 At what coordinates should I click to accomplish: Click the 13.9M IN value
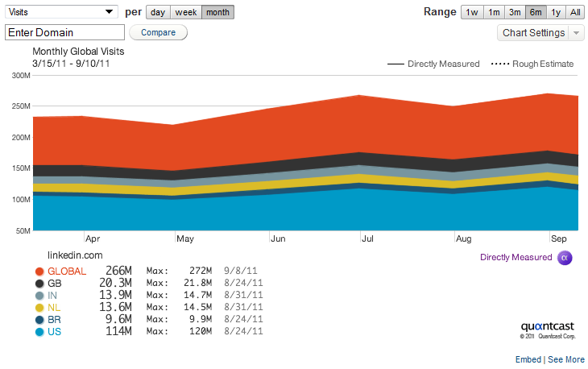click(x=115, y=295)
